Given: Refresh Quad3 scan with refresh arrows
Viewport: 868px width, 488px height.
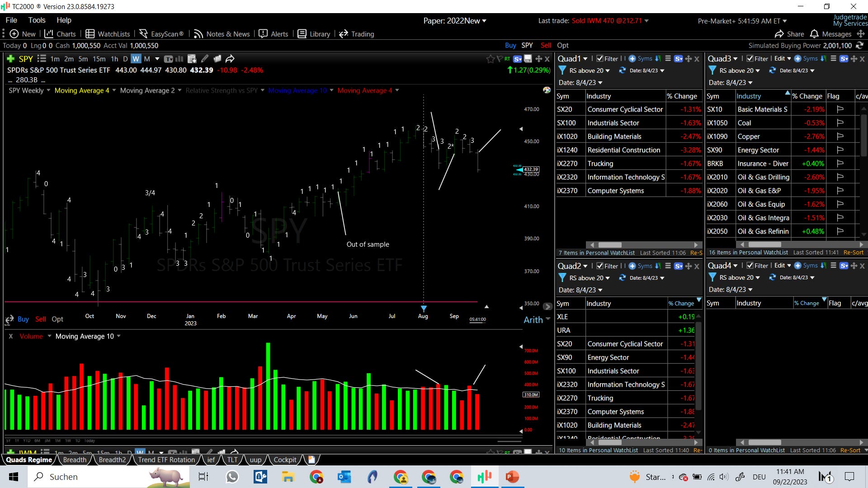Looking at the screenshot, I should tap(772, 70).
